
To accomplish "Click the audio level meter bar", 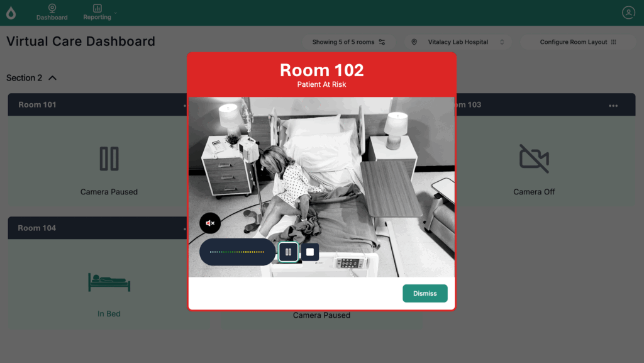I will (237, 252).
